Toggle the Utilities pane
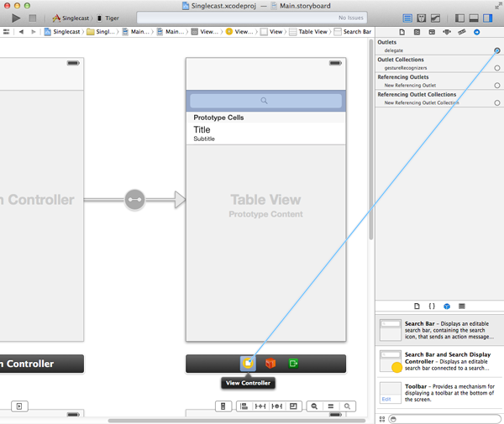The width and height of the screenshot is (504, 424). 488,18
